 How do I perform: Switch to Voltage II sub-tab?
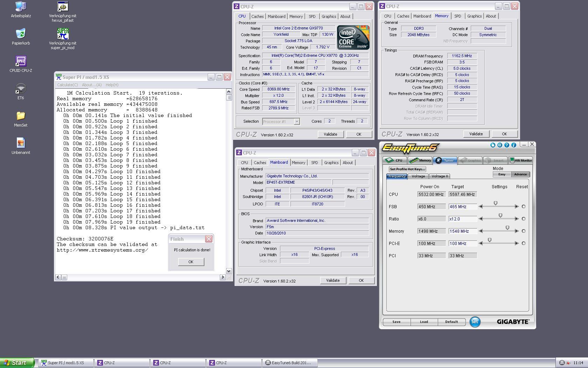[x=440, y=176]
